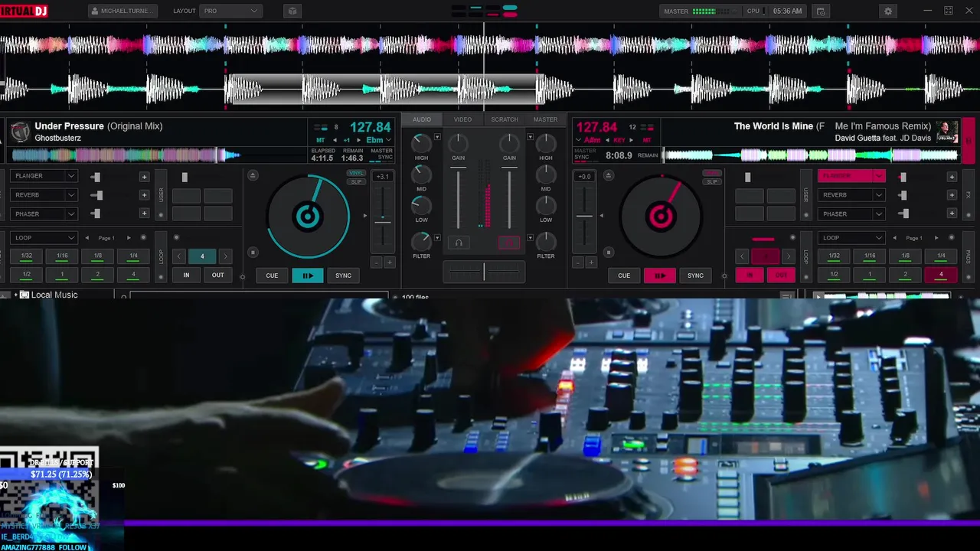This screenshot has height=551, width=980.
Task: Toggle SLIP mode on right deck
Action: click(x=712, y=181)
